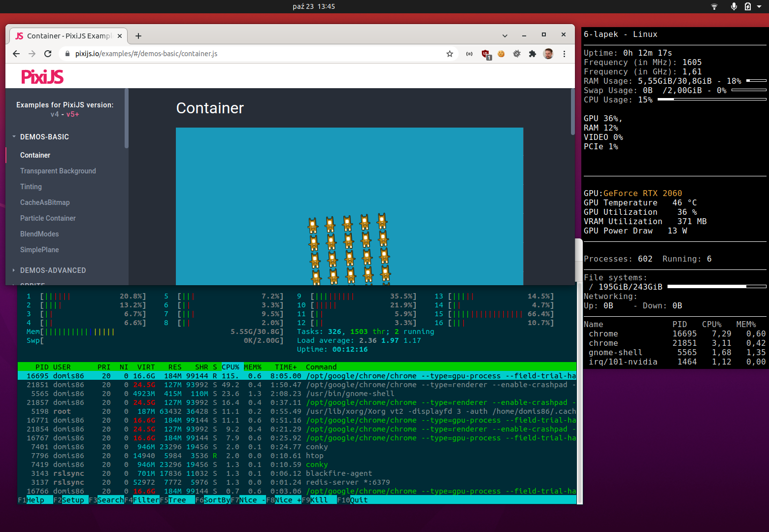Click the Extensions puzzle piece icon
Viewport: 769px width, 532px height.
[x=532, y=54]
